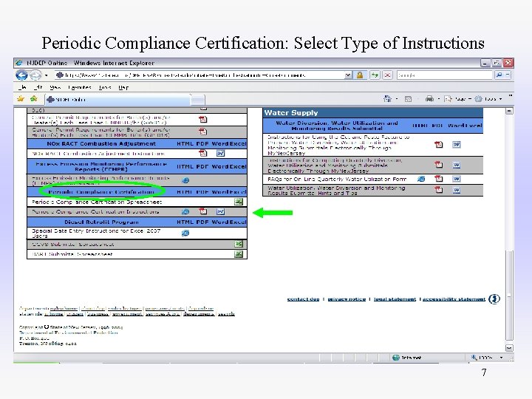
Task: Open Word file for Cut and Paste Feature instructions
Action: coord(457,145)
